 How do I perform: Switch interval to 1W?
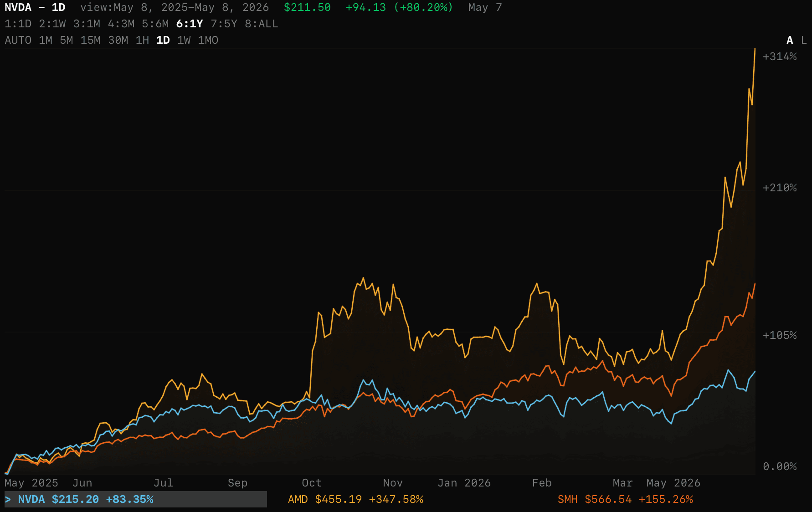(x=184, y=40)
